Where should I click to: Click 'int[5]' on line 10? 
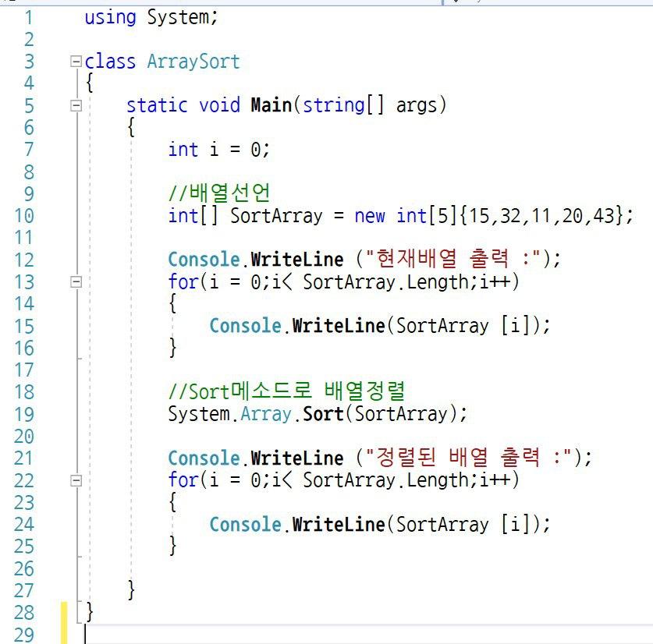tap(428, 216)
